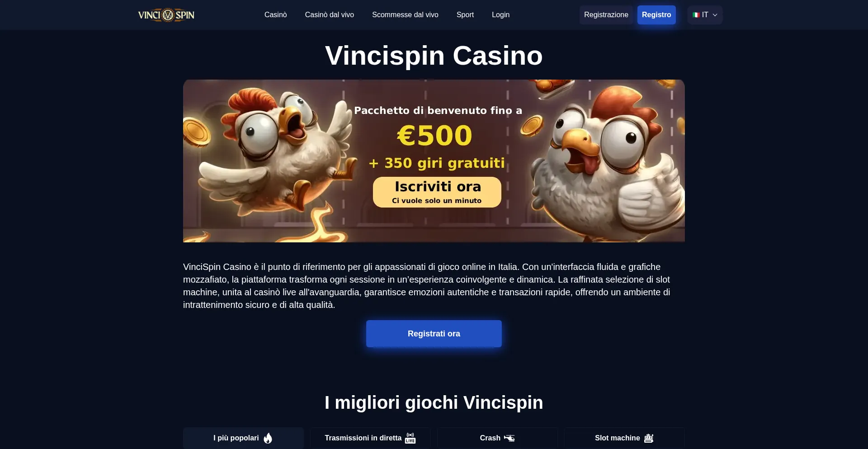This screenshot has height=449, width=868.
Task: Click the Registrati ora button
Action: pyautogui.click(x=434, y=334)
